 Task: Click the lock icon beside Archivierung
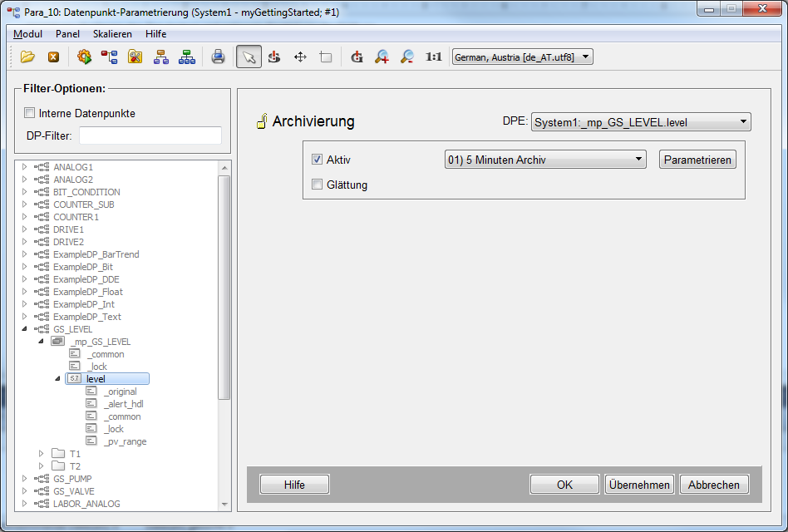coord(261,121)
